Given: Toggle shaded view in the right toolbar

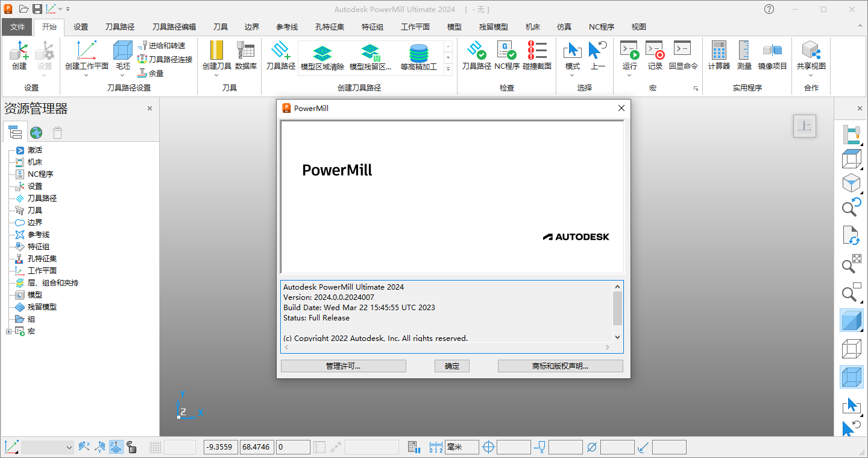Looking at the screenshot, I should pos(852,320).
